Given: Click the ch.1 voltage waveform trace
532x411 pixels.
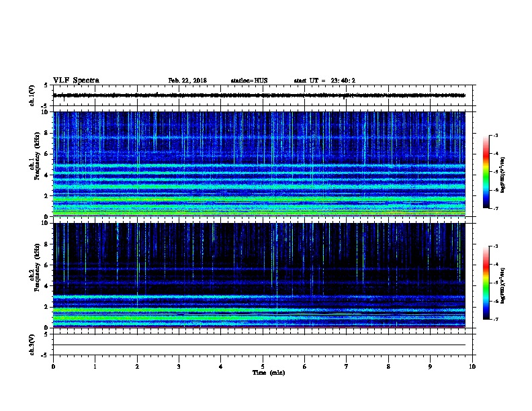Looking at the screenshot, I should tap(259, 95).
